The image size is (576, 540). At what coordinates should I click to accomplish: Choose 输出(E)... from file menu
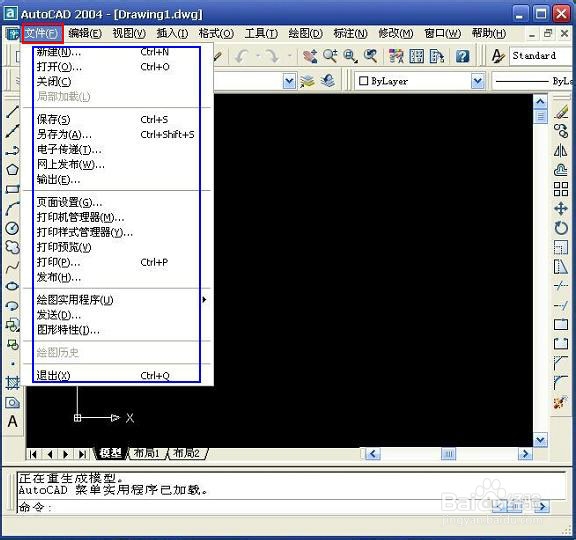tap(117, 180)
